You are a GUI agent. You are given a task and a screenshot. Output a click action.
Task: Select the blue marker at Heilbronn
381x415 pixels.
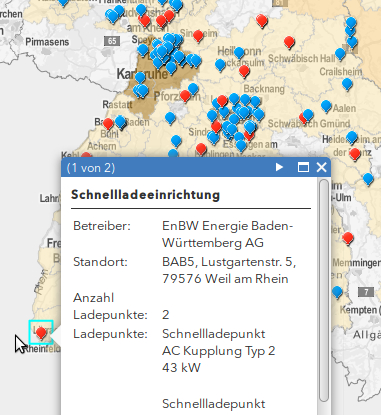coord(239,52)
